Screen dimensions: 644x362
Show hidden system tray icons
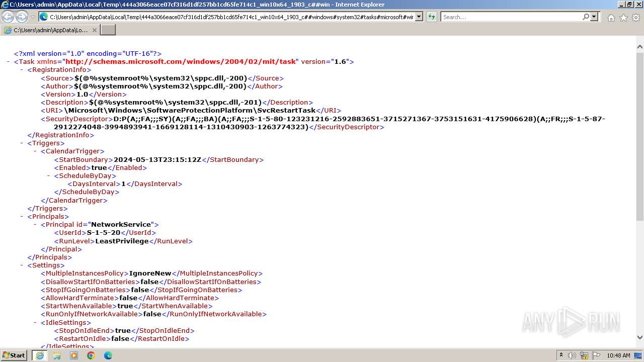[x=561, y=355]
